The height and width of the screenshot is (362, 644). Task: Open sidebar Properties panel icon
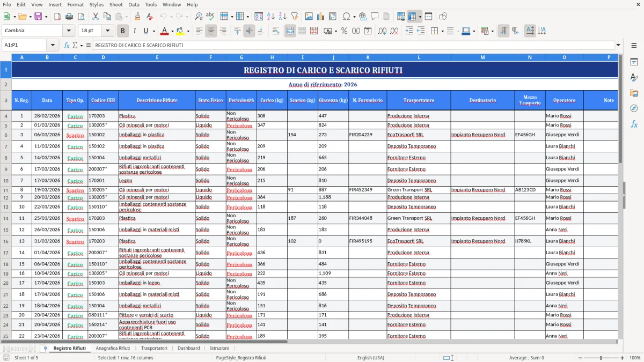coord(634,62)
